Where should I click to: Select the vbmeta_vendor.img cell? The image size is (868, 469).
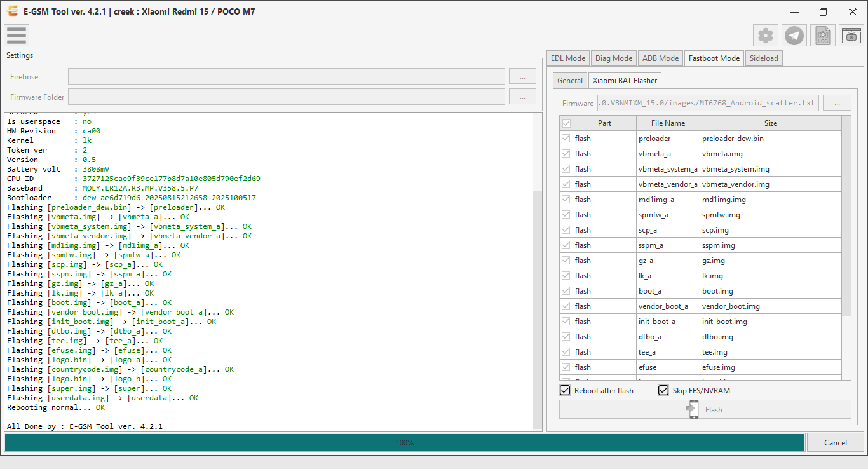click(x=771, y=184)
